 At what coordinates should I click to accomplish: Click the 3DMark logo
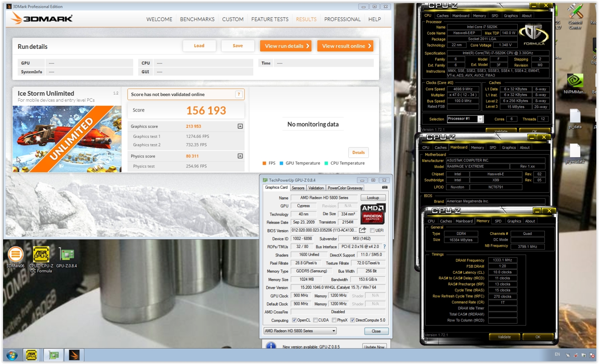[41, 18]
